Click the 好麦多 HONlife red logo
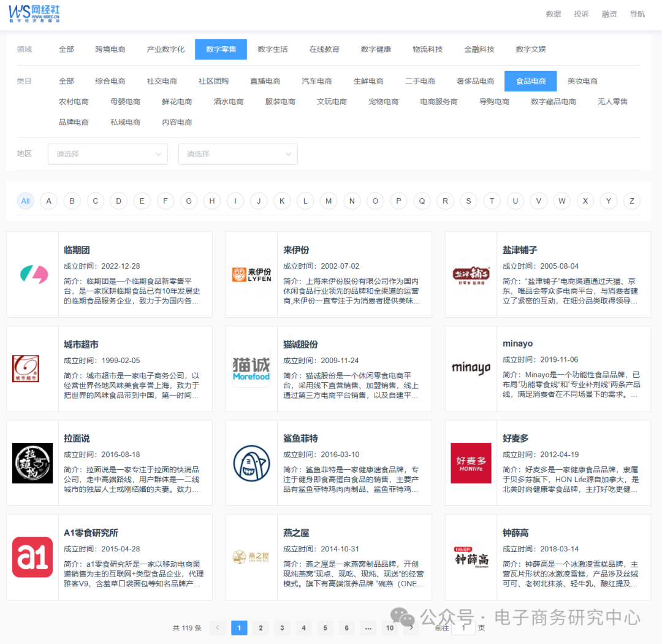The image size is (662, 644). (x=471, y=462)
